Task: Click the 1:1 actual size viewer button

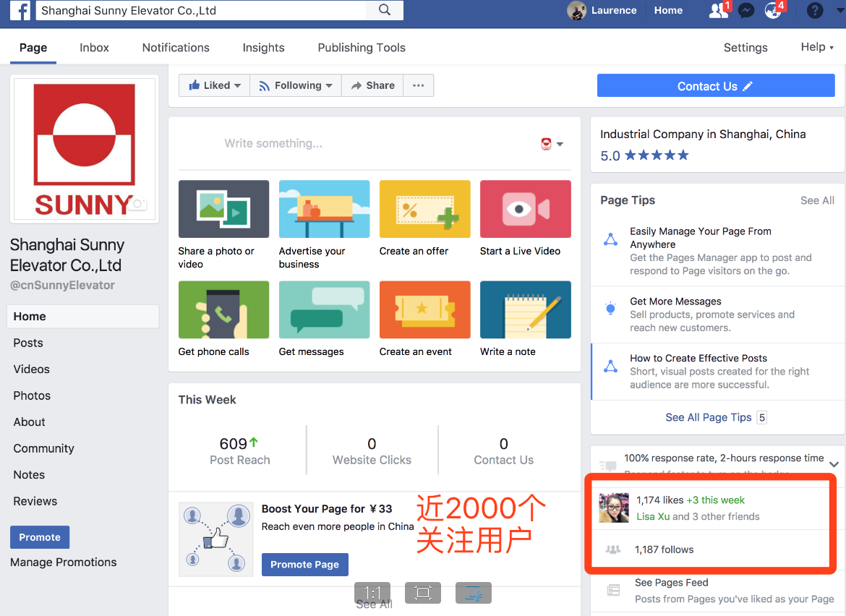Action: (372, 593)
